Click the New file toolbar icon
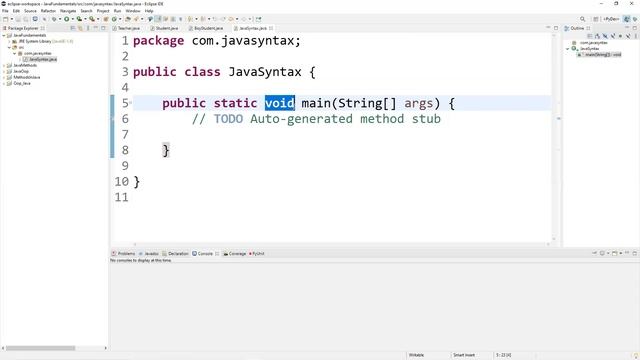This screenshot has height=360, width=640. [x=5, y=19]
